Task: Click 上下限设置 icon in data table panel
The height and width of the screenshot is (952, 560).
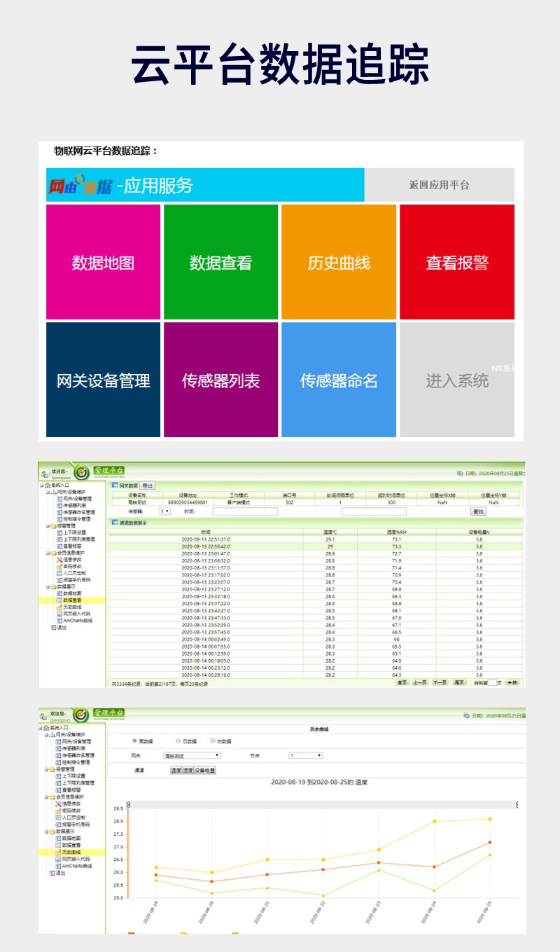Action: coord(59,532)
